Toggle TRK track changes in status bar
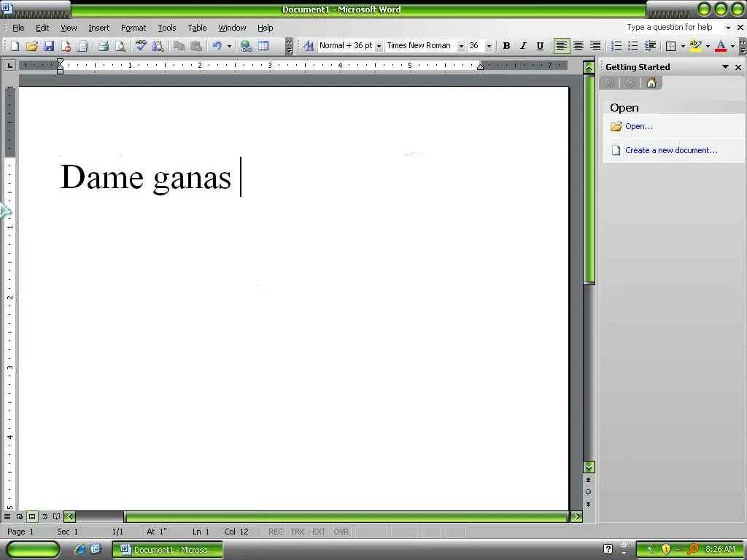The width and height of the screenshot is (747, 560). coord(298,532)
